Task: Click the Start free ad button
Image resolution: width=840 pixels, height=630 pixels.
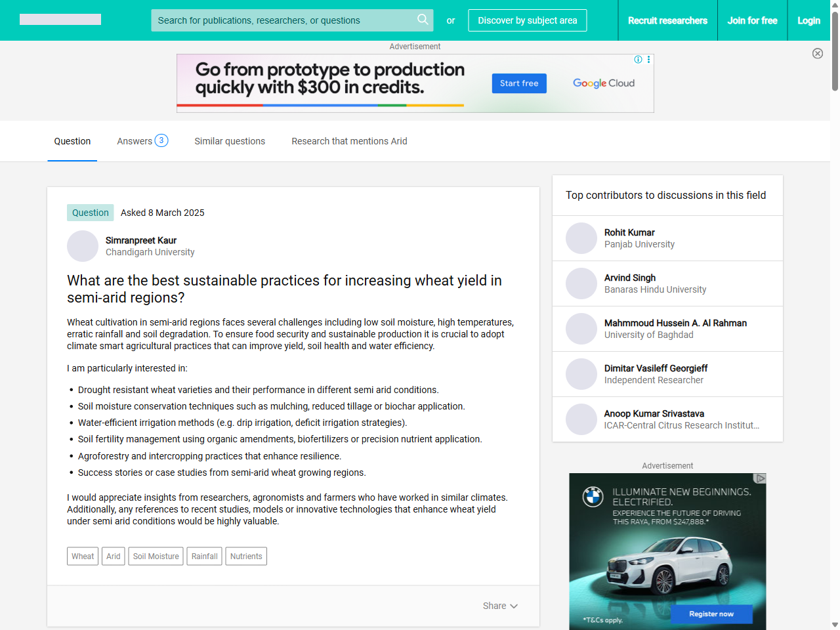Action: pyautogui.click(x=519, y=83)
